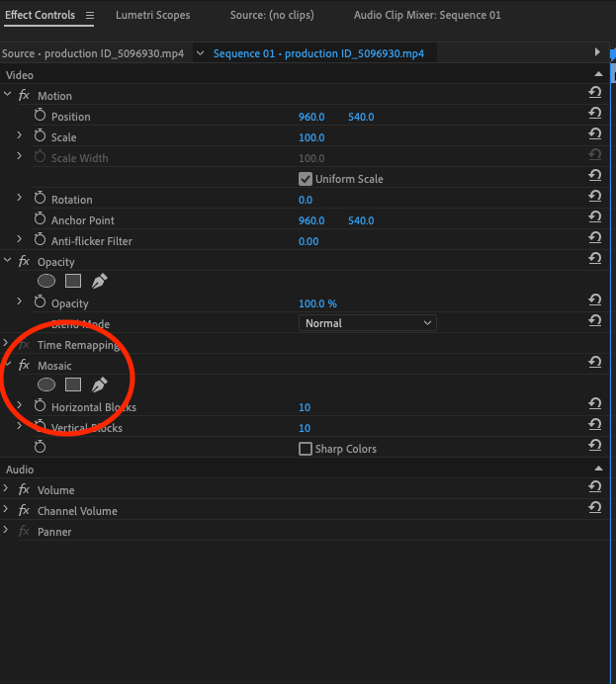The height and width of the screenshot is (684, 616).
Task: Click the Opacity percentage value
Action: click(x=317, y=303)
